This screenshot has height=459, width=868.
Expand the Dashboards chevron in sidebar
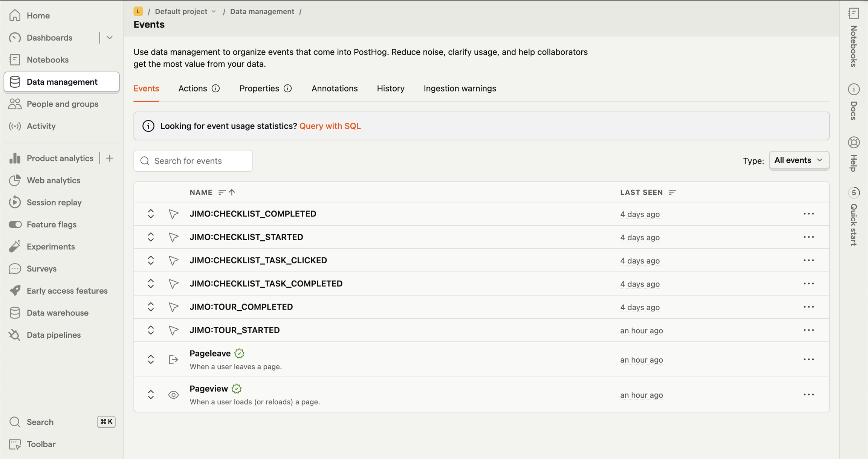[110, 38]
